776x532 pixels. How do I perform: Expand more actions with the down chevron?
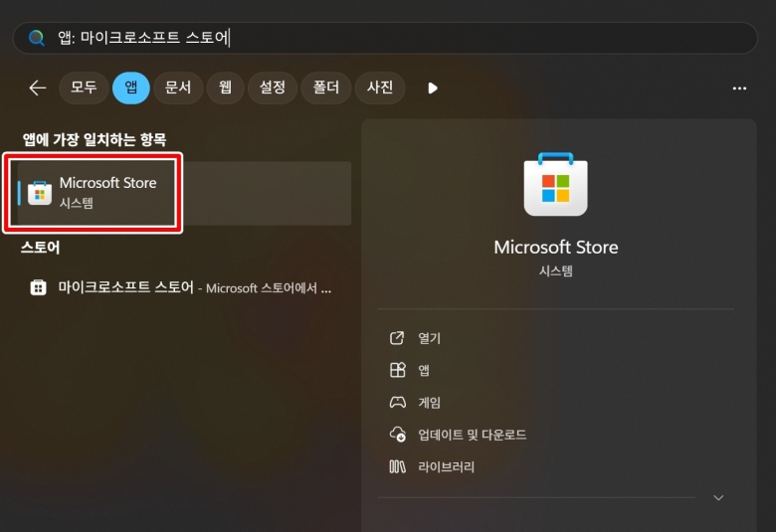pos(718,497)
